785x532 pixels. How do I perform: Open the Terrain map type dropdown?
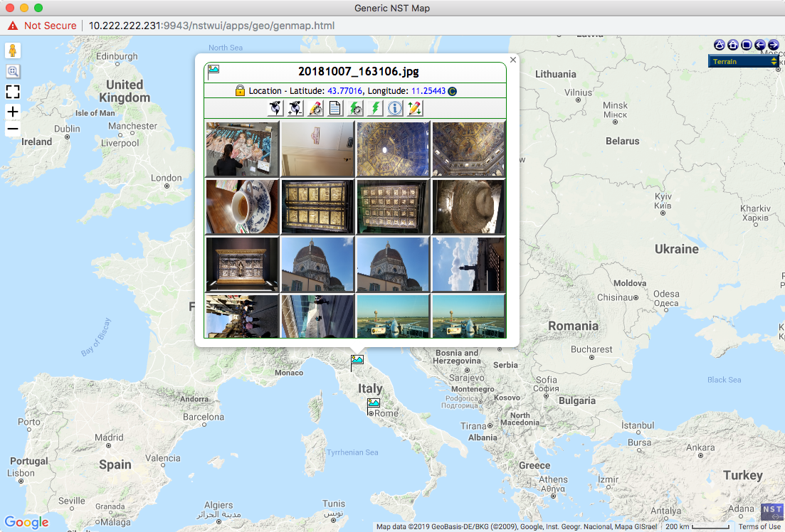click(744, 62)
